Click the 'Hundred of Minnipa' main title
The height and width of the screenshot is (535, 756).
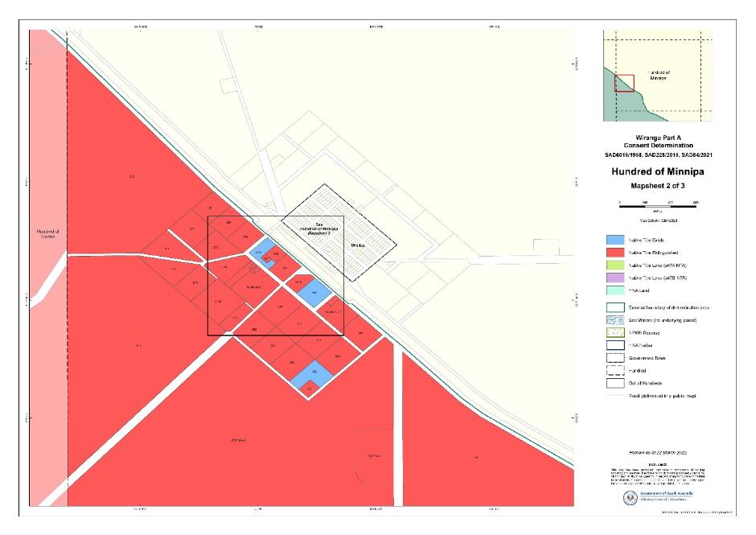tap(658, 171)
